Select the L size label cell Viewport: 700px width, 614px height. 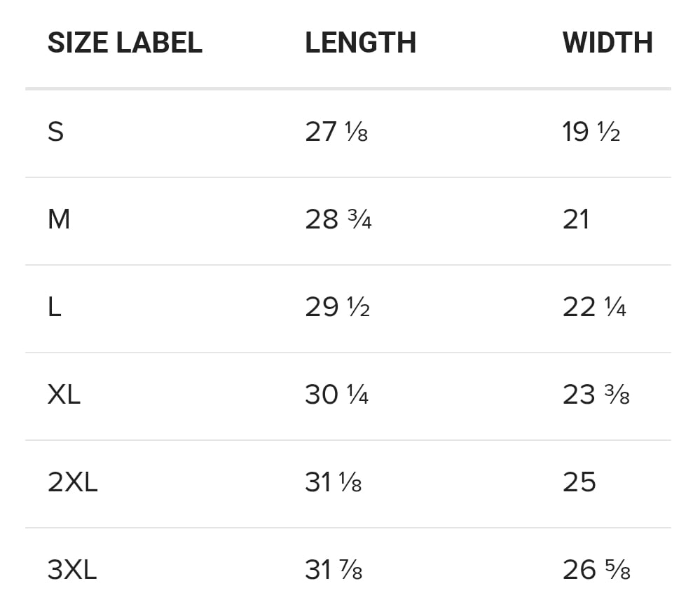tap(55, 307)
